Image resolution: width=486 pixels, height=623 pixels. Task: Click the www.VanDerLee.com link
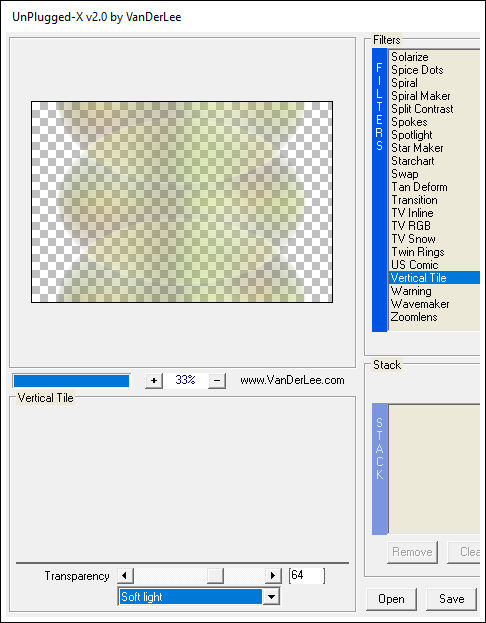tap(292, 380)
